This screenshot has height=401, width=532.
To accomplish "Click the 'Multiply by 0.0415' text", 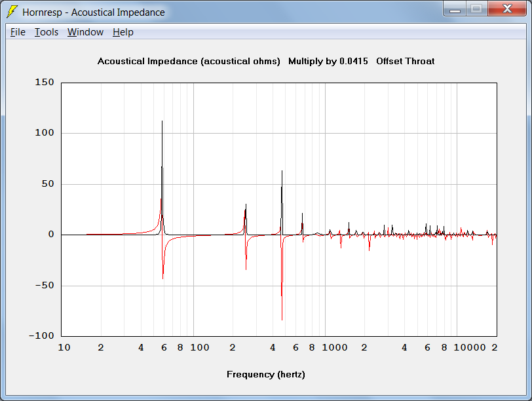I will pos(328,62).
